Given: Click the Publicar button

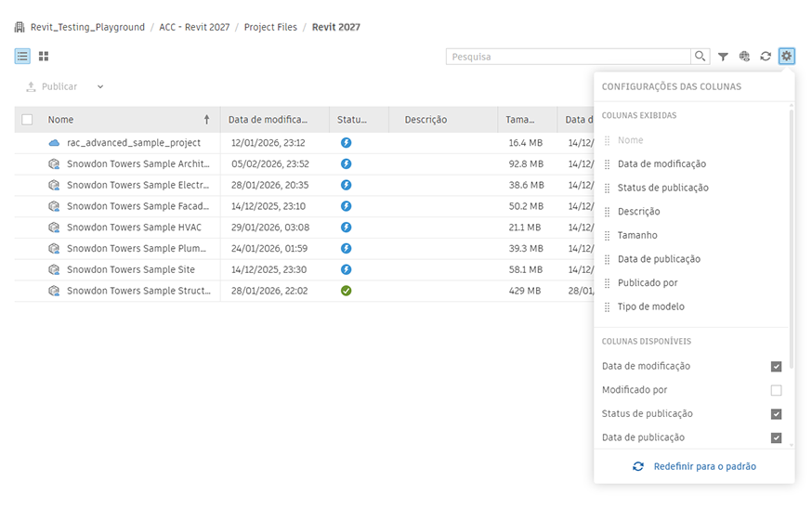Looking at the screenshot, I should (x=52, y=86).
